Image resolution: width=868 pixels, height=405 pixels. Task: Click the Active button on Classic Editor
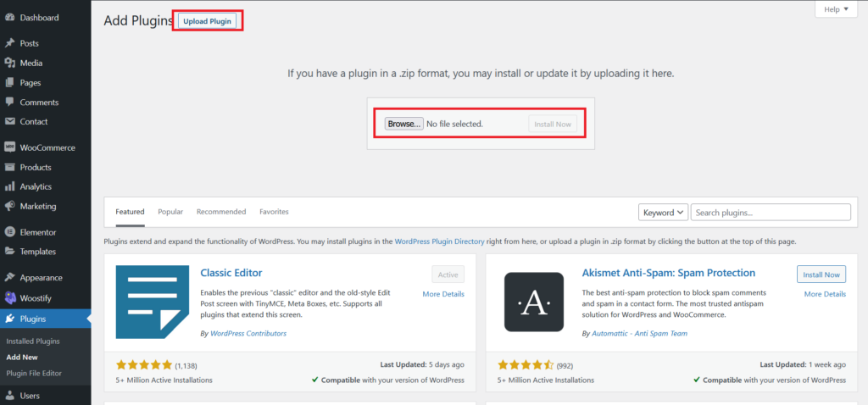click(448, 275)
